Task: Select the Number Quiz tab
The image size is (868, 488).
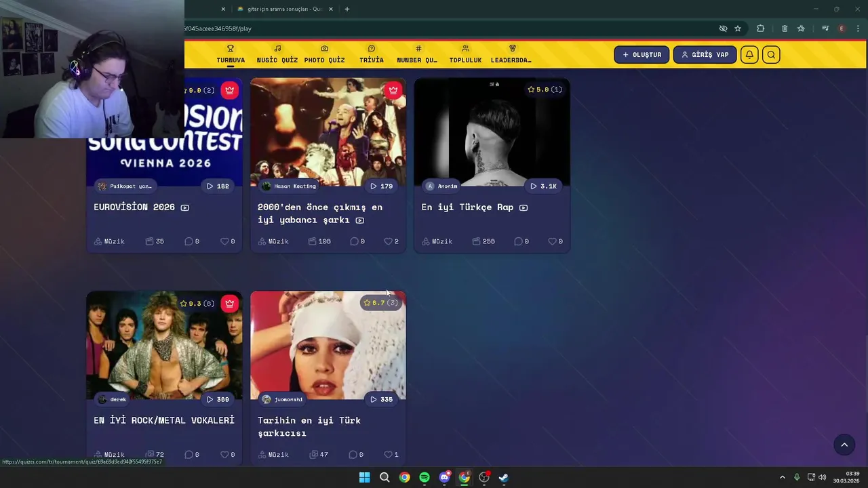Action: [417, 54]
